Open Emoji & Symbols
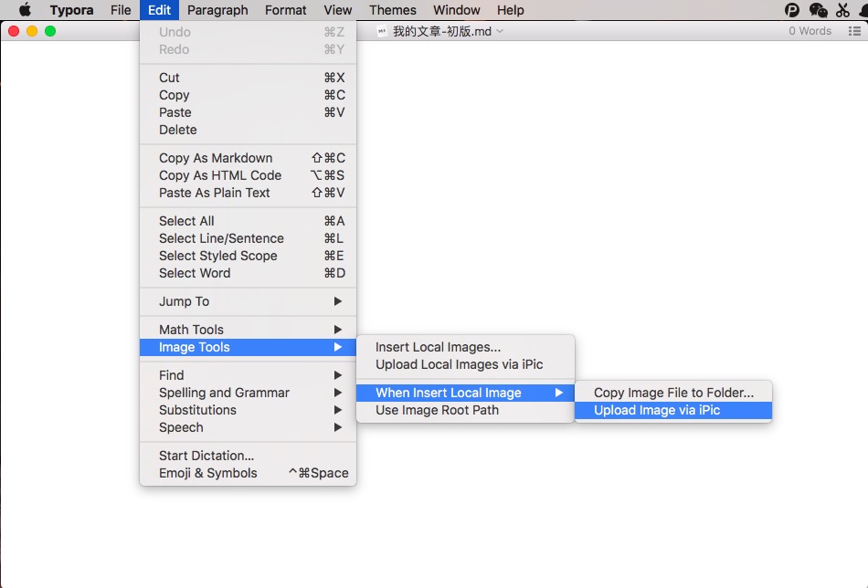The height and width of the screenshot is (588, 868). click(248, 473)
